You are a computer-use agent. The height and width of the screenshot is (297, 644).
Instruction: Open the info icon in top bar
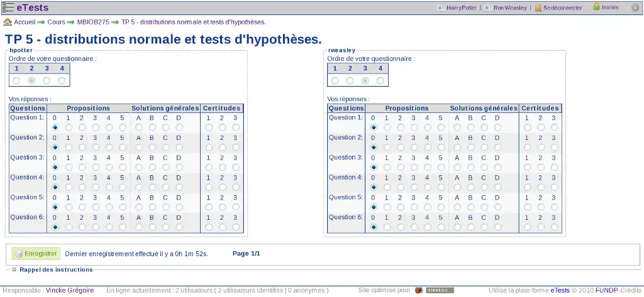tap(635, 8)
